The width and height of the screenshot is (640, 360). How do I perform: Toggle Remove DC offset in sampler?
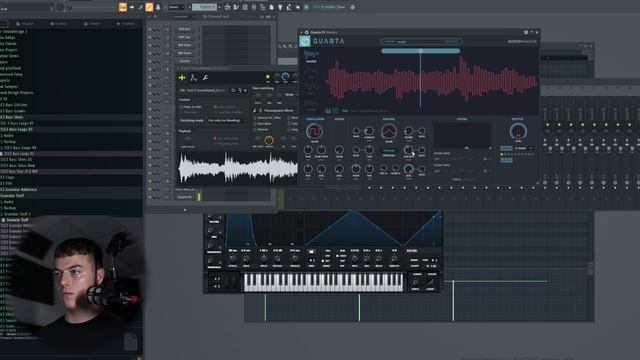pyautogui.click(x=255, y=118)
